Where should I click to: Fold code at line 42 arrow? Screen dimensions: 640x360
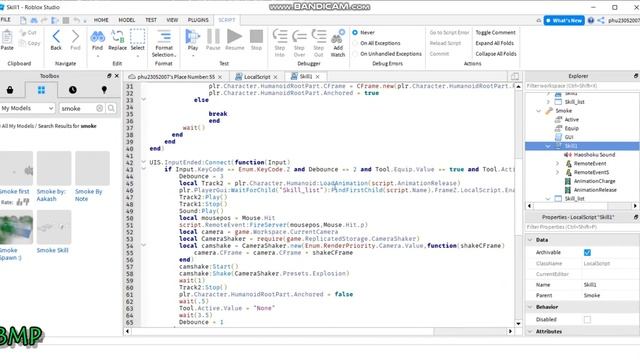pos(143,162)
